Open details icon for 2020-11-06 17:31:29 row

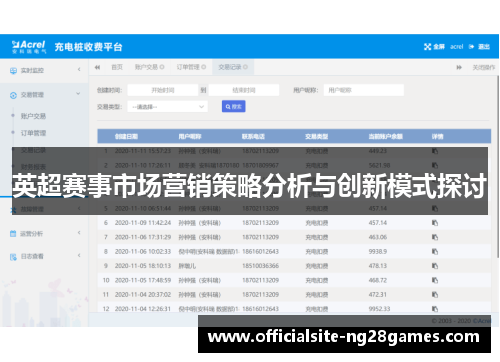click(x=435, y=237)
